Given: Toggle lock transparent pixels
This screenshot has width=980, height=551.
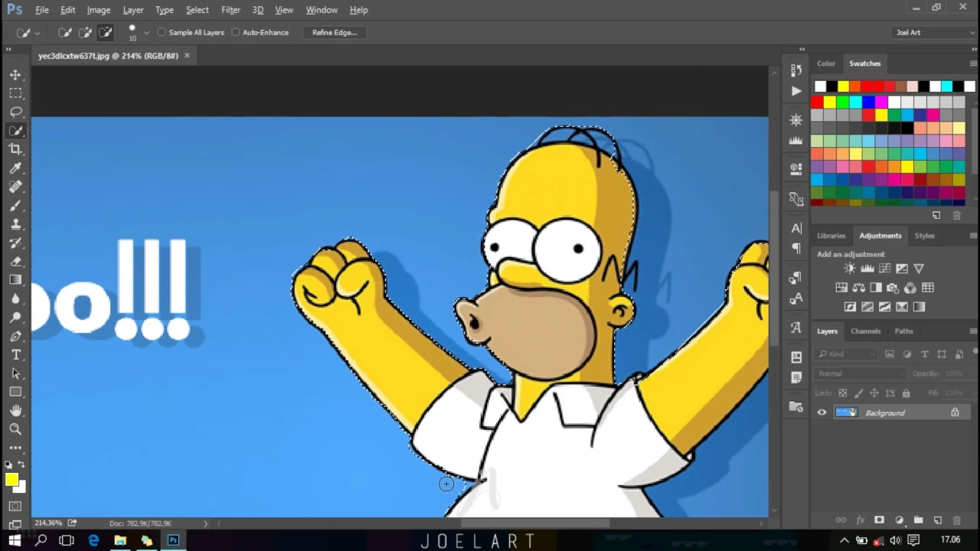Looking at the screenshot, I should tap(842, 393).
